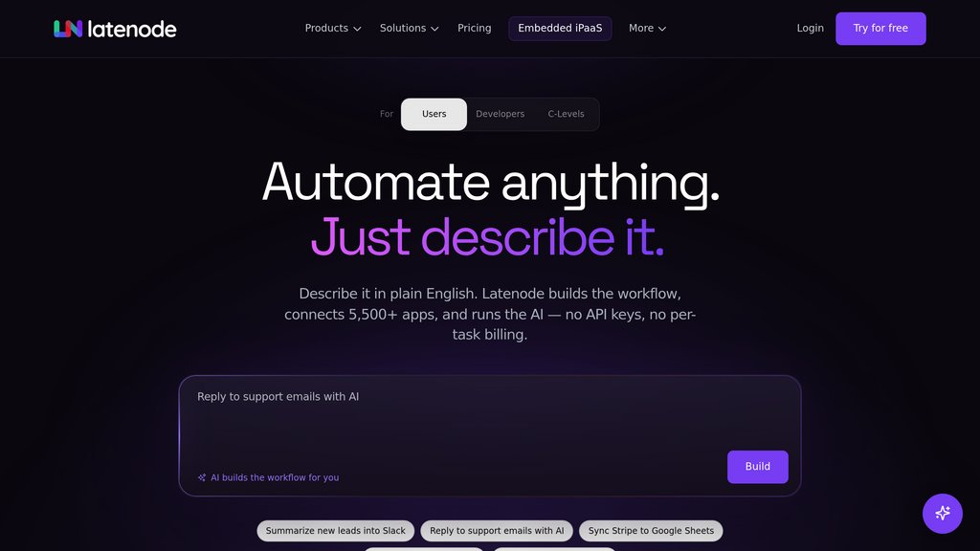Click the Login link

(810, 28)
